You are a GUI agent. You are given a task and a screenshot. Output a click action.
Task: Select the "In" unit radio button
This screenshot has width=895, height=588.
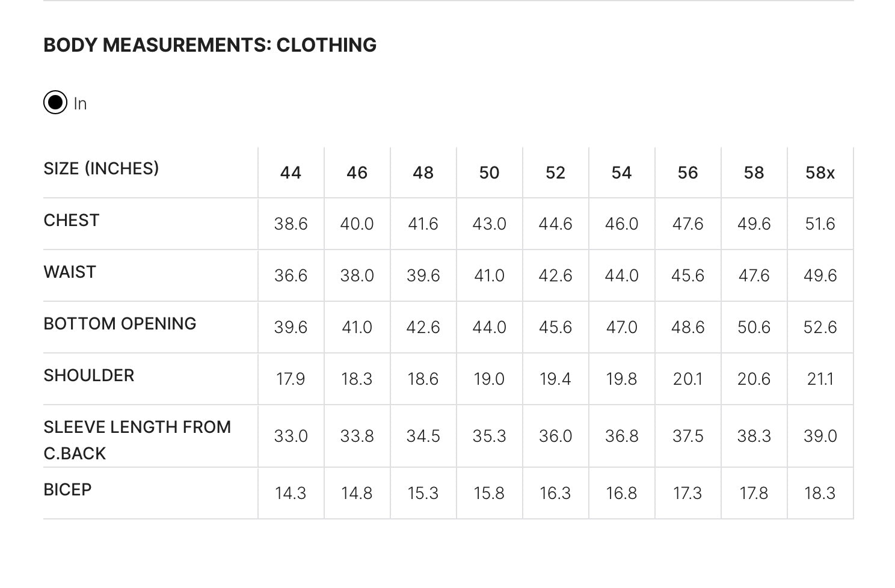tap(55, 102)
